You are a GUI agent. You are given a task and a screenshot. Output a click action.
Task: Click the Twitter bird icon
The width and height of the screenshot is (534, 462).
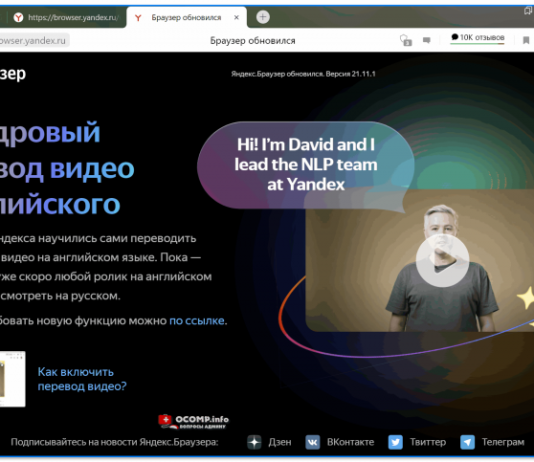[x=395, y=442]
